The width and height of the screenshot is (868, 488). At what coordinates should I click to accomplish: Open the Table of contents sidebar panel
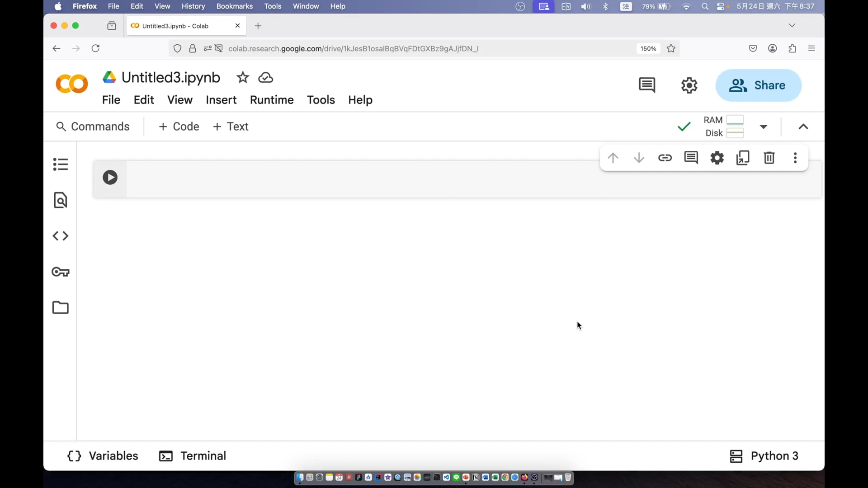click(61, 164)
